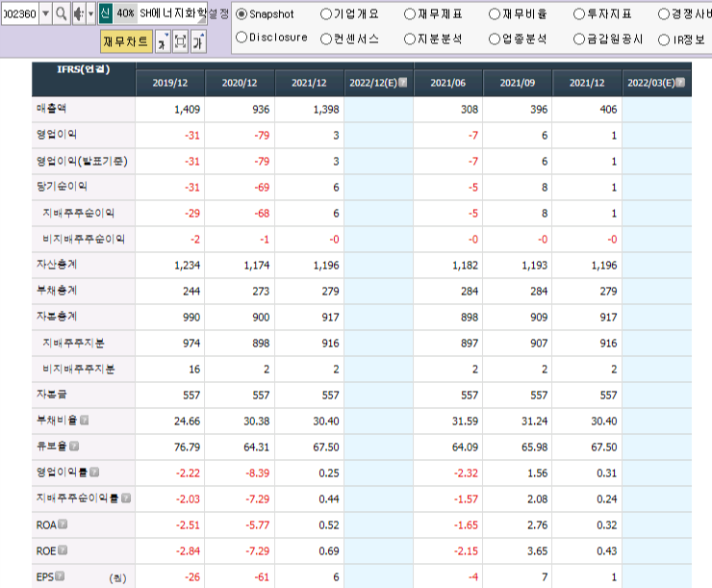This screenshot has width=712, height=588.
Task: Click 2020/12 당기순이익 value -69
Action: pyautogui.click(x=262, y=187)
